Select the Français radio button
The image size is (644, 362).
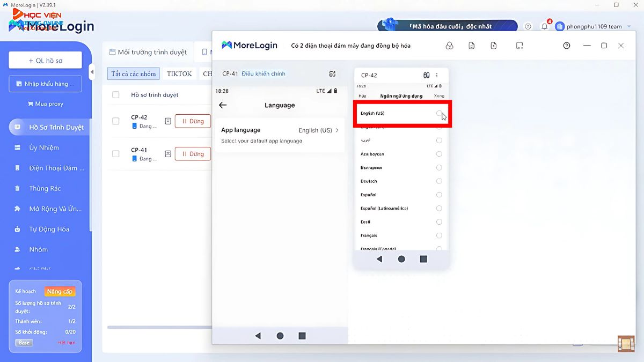(439, 235)
